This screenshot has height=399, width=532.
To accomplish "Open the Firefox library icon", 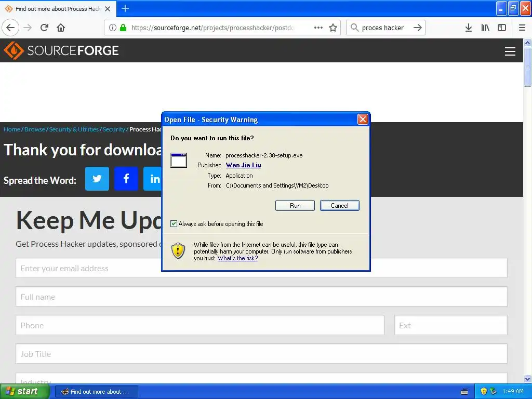I will tap(485, 28).
